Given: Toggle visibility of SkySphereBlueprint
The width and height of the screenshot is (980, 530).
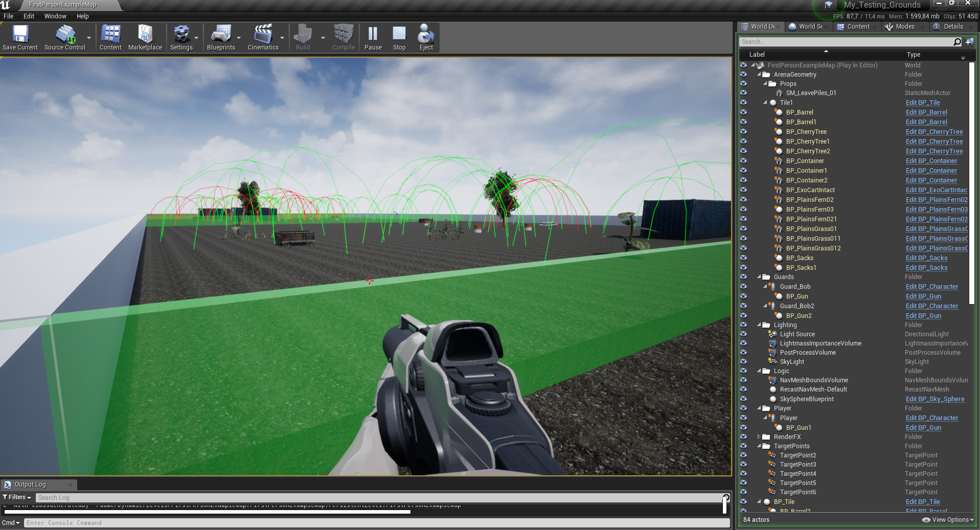Looking at the screenshot, I should pyautogui.click(x=743, y=399).
